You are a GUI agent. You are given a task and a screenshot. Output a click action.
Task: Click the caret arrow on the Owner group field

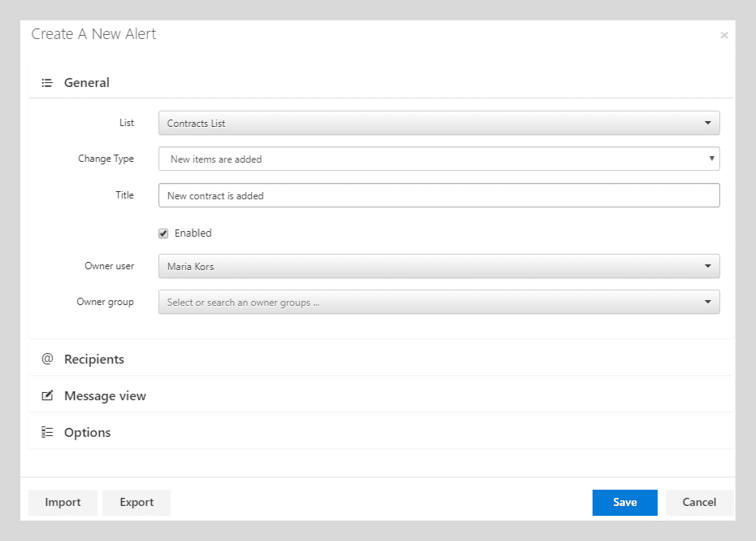tap(706, 301)
